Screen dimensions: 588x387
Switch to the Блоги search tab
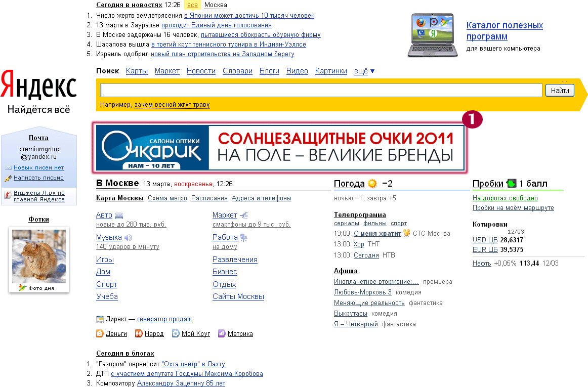(269, 71)
